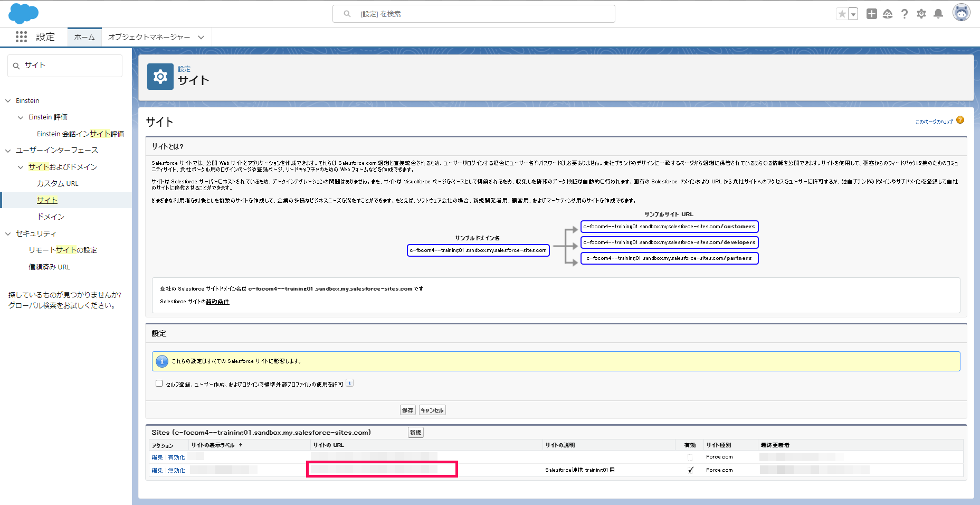Open このページのヘルプ link
Image resolution: width=980 pixels, height=505 pixels.
pos(934,121)
